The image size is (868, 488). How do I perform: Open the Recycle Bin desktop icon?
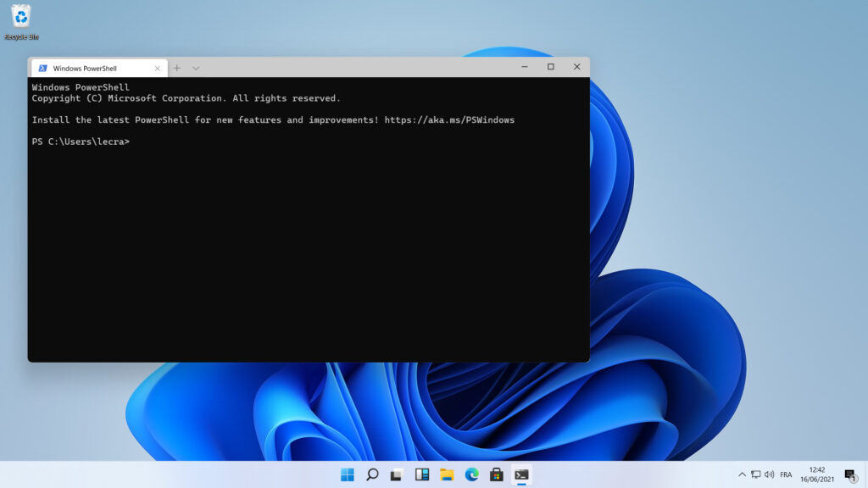(21, 22)
